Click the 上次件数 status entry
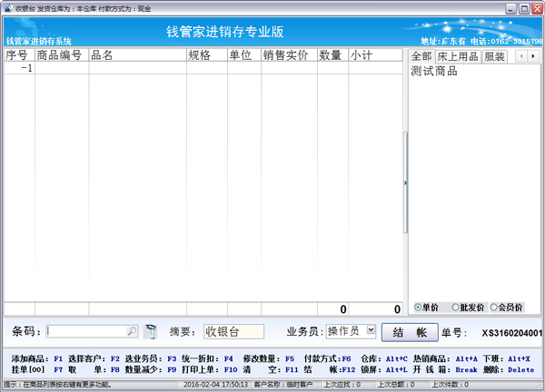Screen dimensions: 545x392 point(451,385)
